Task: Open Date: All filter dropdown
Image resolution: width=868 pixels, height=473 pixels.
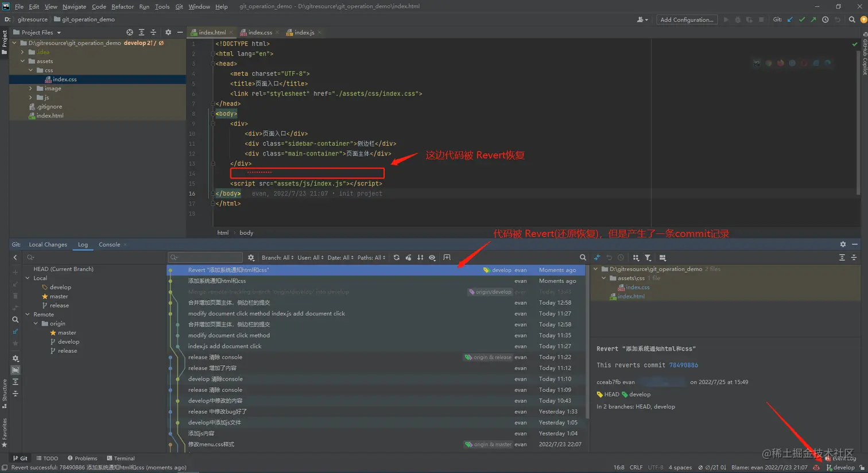Action: click(341, 258)
